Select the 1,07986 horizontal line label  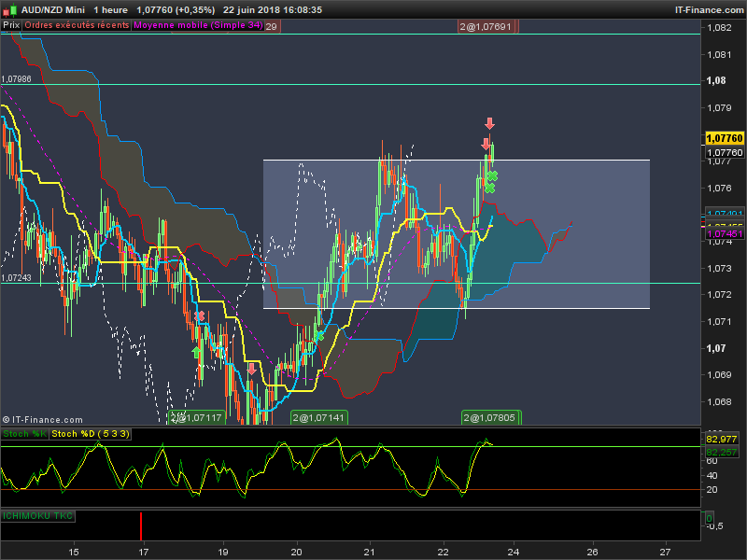coord(17,79)
